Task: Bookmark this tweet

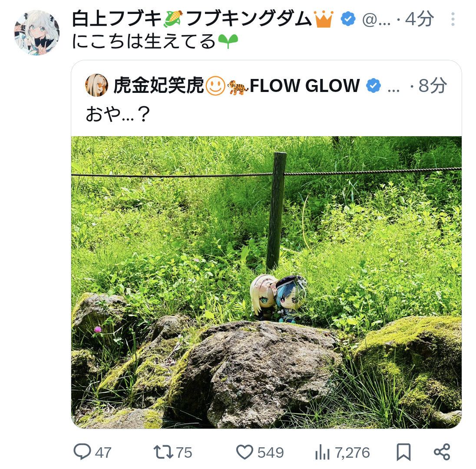Action: (x=404, y=452)
